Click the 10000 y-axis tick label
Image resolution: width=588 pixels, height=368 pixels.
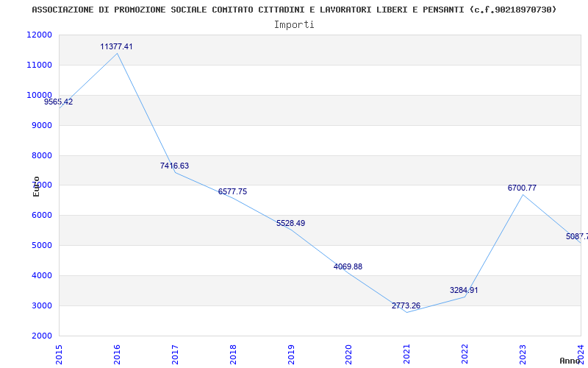tap(39, 95)
